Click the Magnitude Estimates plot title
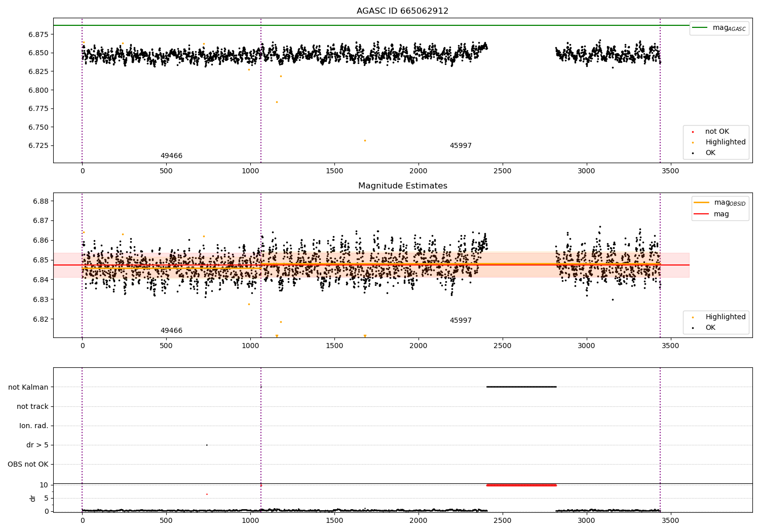The height and width of the screenshot is (532, 760). coord(402,186)
